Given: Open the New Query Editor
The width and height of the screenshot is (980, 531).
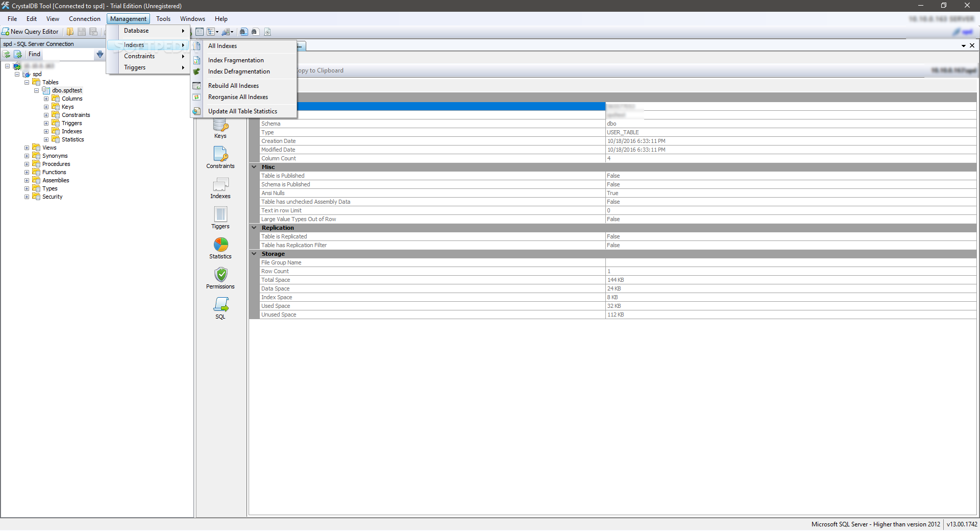Looking at the screenshot, I should [x=30, y=32].
